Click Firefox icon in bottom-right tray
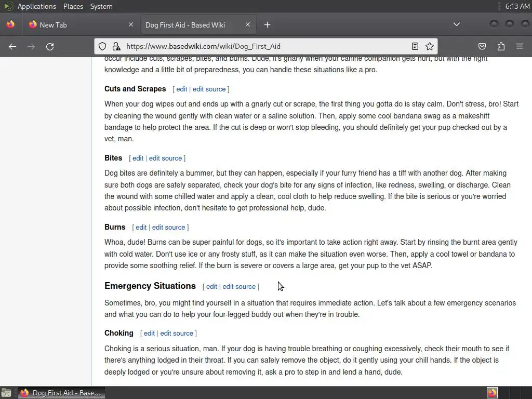532x399 pixels. 492,393
